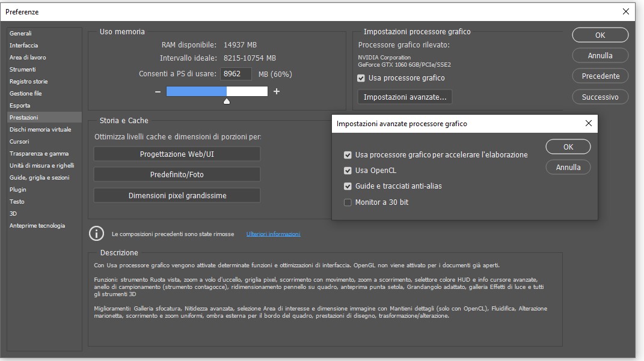
Task: Go to Plugin preferences
Action: 44,190
